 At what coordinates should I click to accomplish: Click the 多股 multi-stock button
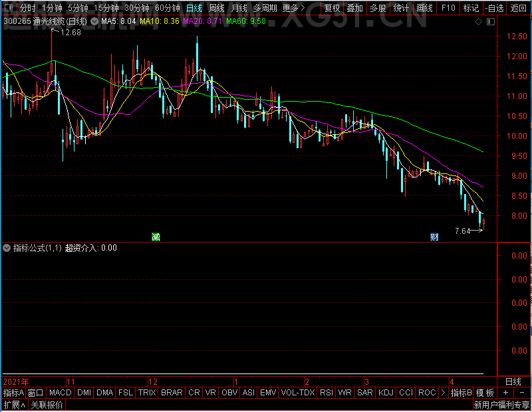tap(378, 8)
